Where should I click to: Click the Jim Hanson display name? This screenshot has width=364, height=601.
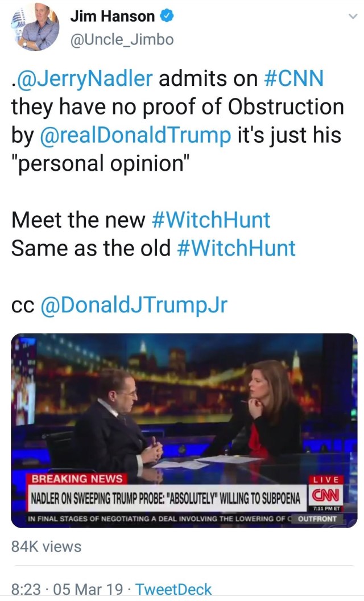pyautogui.click(x=112, y=17)
